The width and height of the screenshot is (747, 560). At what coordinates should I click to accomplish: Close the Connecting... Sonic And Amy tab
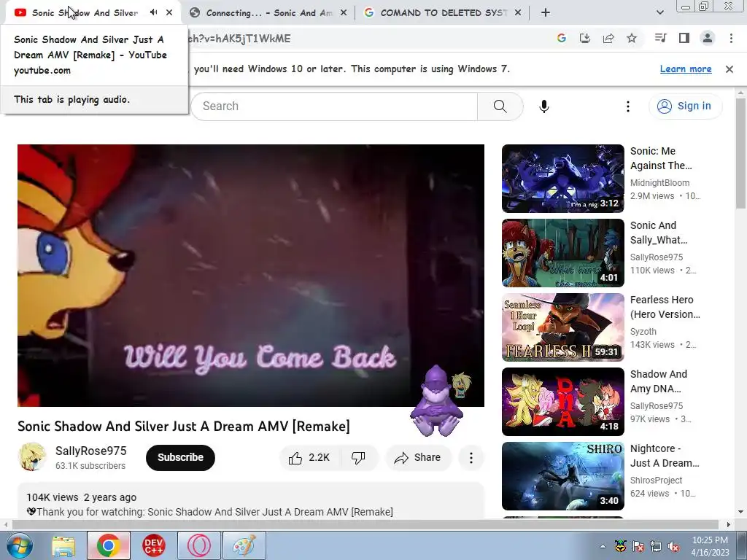[x=344, y=13]
